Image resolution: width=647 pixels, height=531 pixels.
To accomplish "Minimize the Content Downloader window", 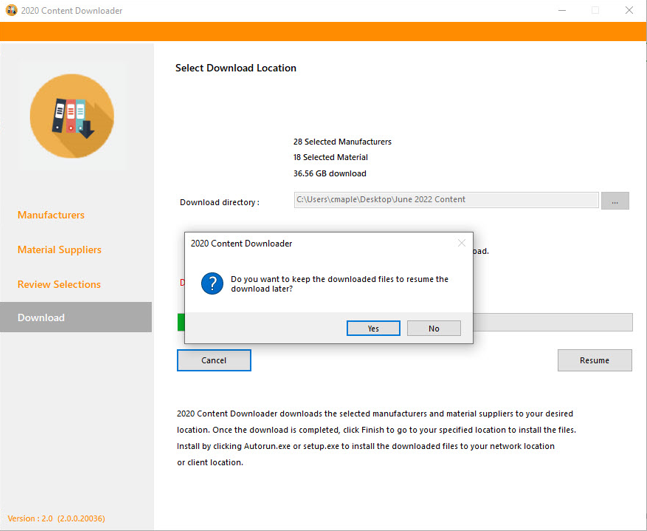I will pos(562,10).
